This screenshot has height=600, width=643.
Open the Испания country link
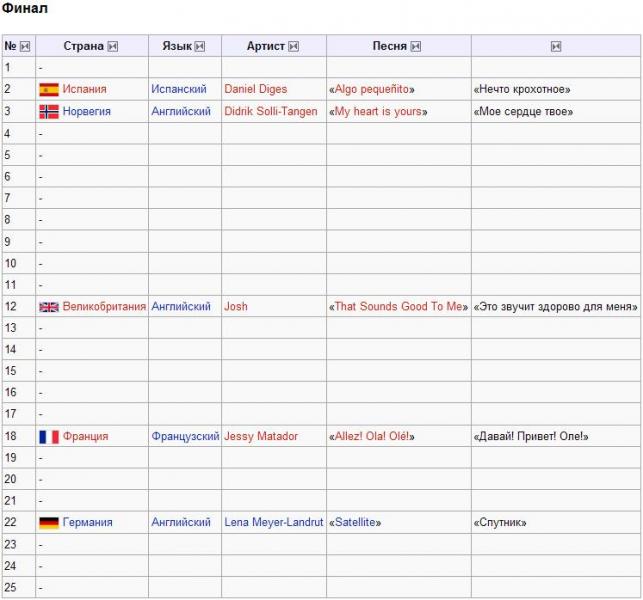tap(84, 89)
